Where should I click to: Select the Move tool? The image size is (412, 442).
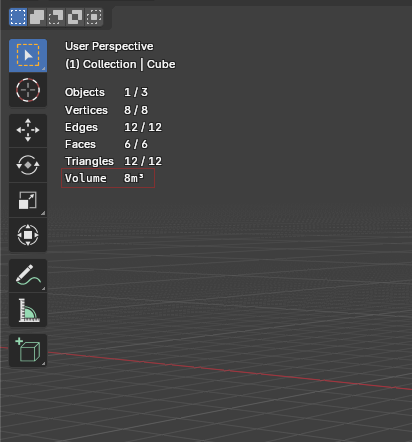28,130
